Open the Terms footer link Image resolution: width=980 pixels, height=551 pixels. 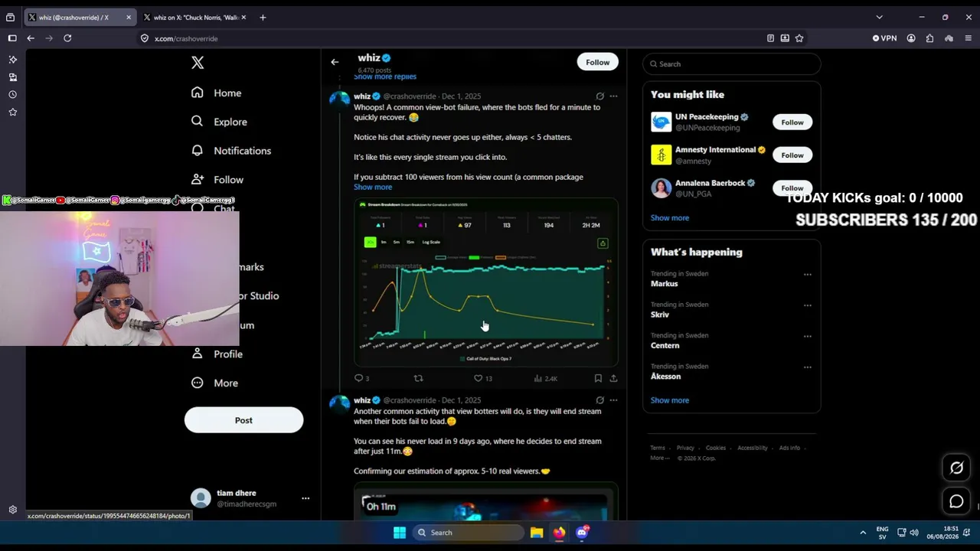[658, 448]
